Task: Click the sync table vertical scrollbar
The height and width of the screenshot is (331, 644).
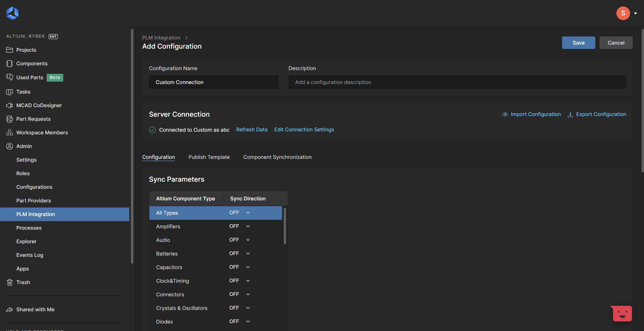Action: point(285,226)
